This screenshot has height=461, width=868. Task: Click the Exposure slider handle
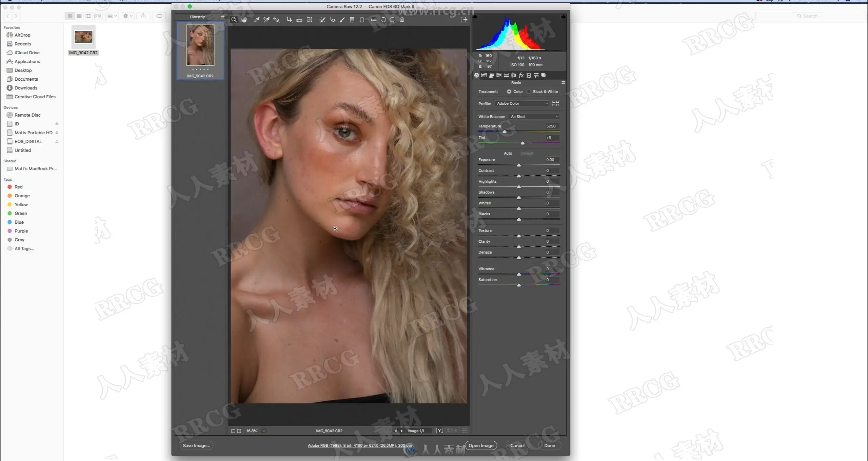pos(519,165)
